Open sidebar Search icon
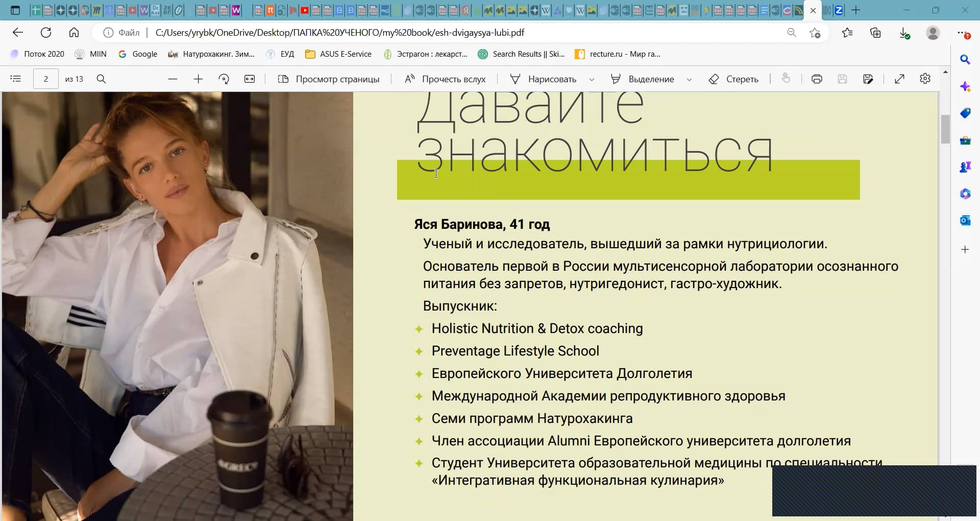This screenshot has height=521, width=980. coord(965,60)
